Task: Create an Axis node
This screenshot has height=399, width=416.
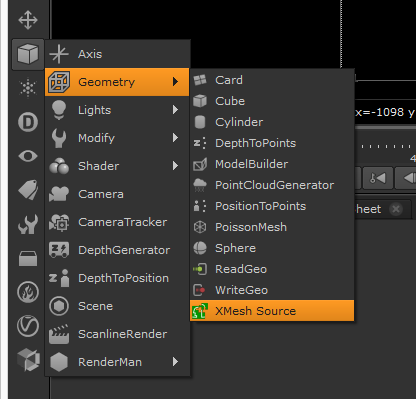Action: 117,54
